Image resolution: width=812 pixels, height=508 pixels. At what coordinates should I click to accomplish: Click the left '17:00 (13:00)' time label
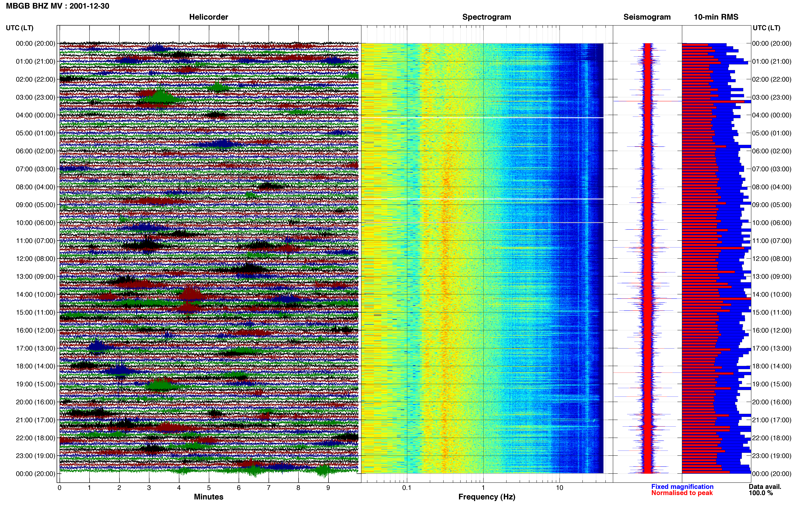[35, 348]
